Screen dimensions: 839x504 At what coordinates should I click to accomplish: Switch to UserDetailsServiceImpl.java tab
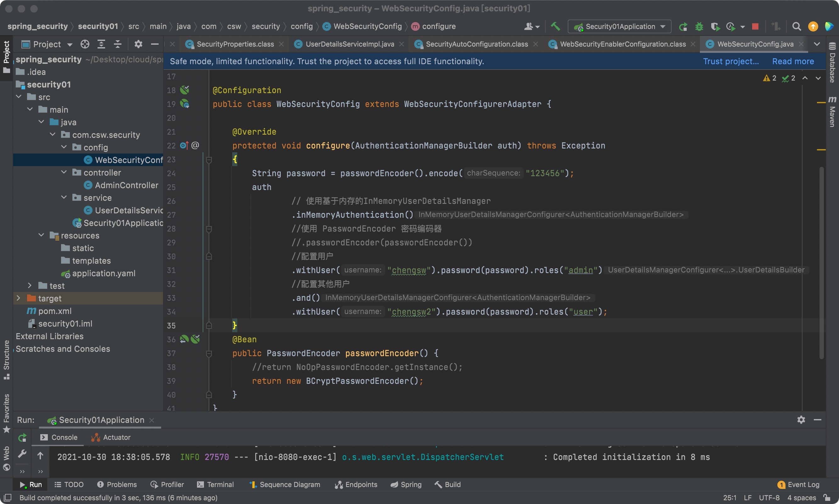(x=349, y=44)
